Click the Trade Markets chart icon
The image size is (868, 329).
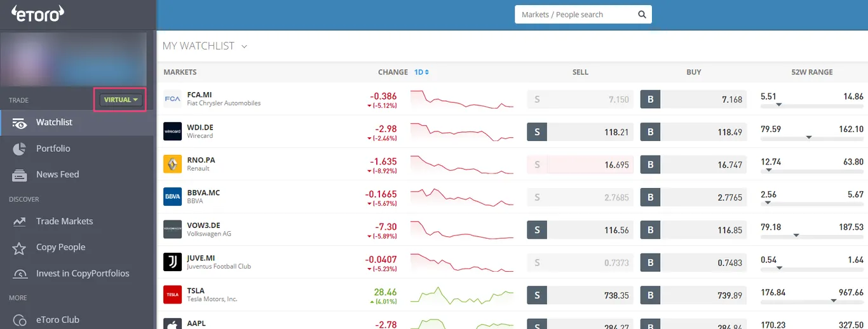tap(19, 222)
